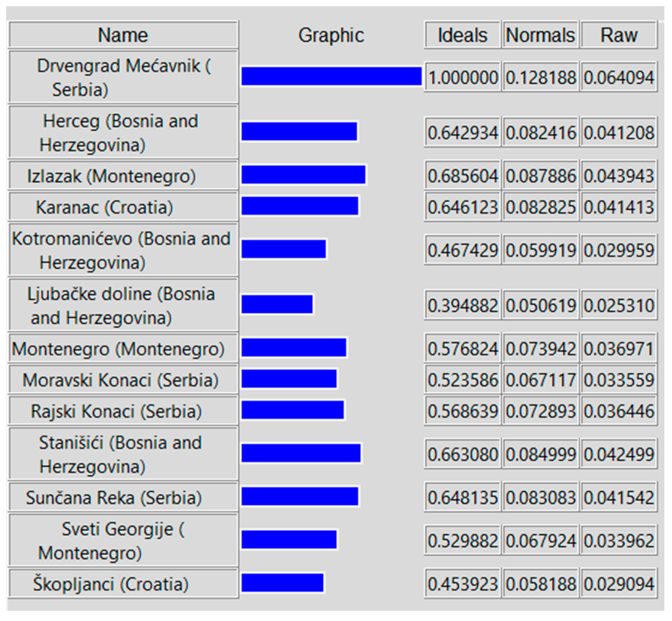This screenshot has height=621, width=672.
Task: Click the Ideals column header
Action: tap(462, 35)
